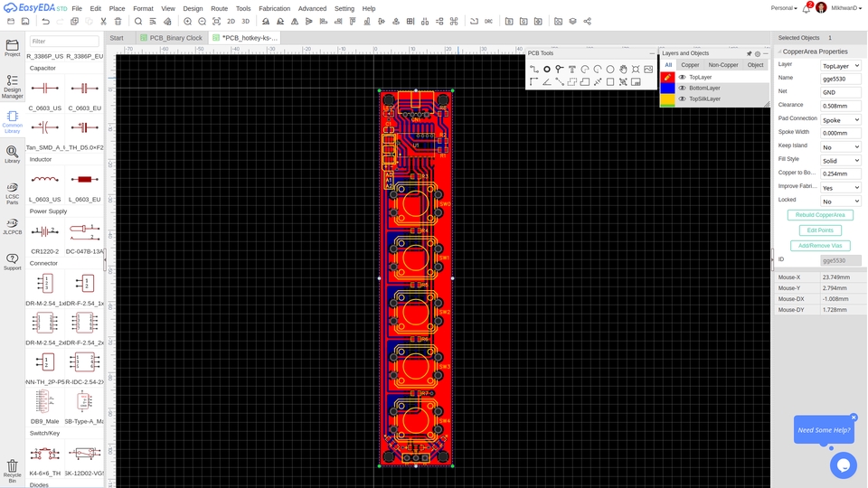Click the Add/Remove Vias button
868x488 pixels.
pos(820,246)
